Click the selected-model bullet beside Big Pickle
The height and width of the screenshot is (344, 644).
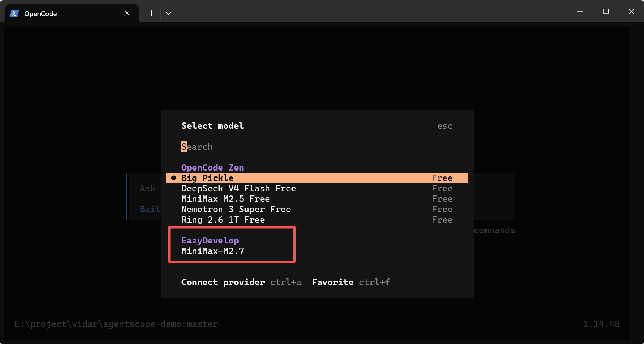[174, 178]
